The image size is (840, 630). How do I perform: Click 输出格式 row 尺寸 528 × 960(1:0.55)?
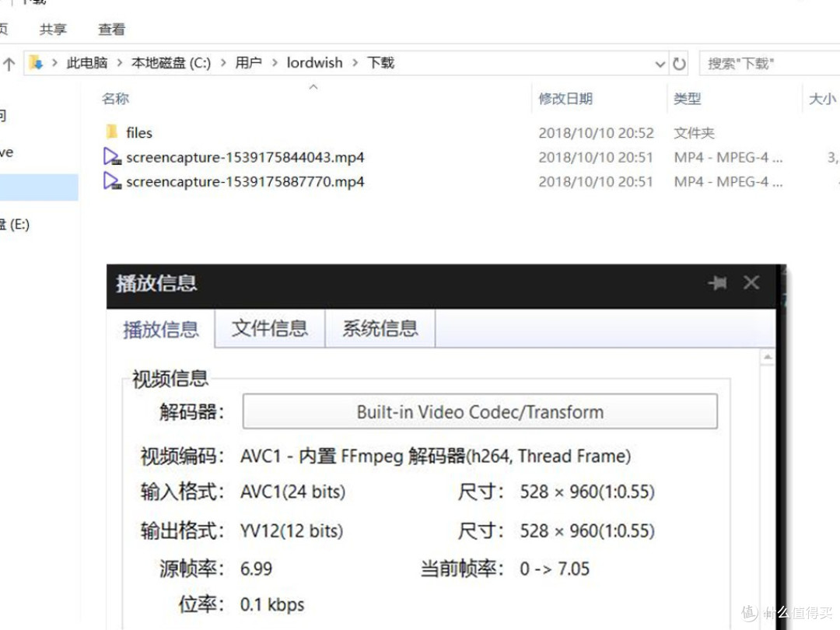tap(587, 530)
